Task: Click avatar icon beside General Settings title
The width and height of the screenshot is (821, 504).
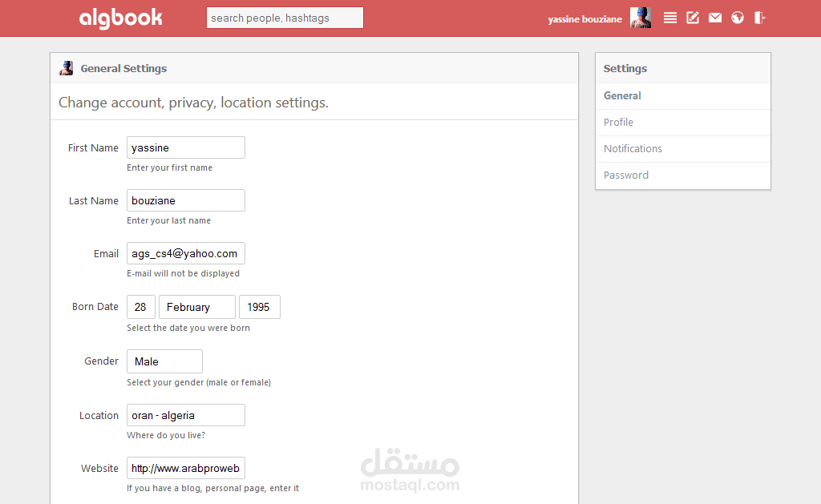Action: click(x=66, y=68)
